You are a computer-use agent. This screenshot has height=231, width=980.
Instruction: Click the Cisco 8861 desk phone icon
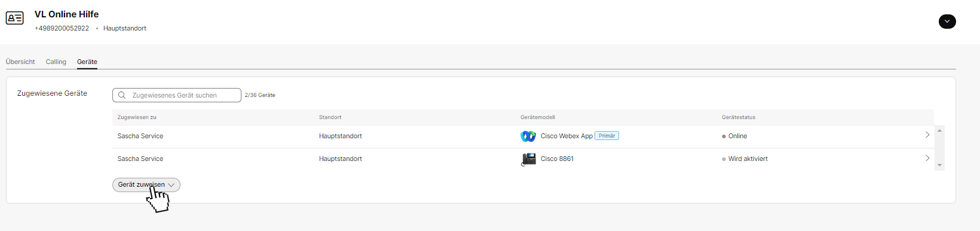click(529, 159)
